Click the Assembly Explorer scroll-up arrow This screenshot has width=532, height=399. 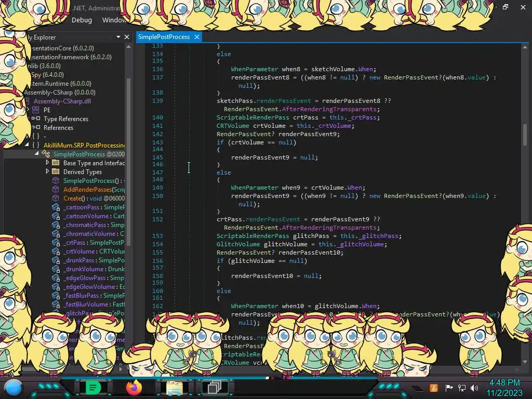point(129,47)
